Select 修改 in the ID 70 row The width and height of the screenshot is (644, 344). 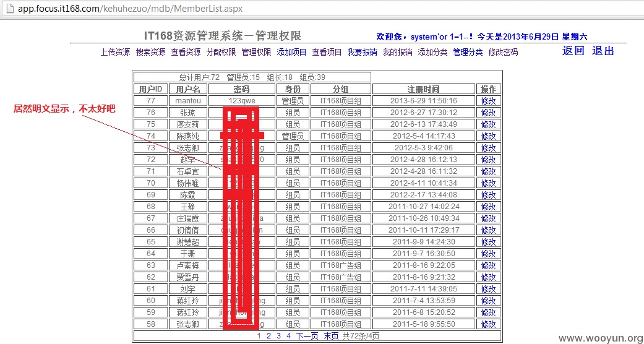[489, 183]
